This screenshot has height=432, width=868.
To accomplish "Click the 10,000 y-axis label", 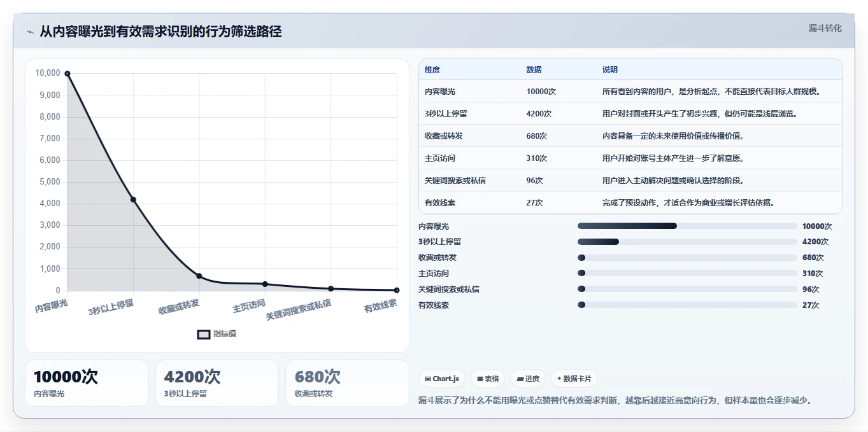I will (x=48, y=73).
